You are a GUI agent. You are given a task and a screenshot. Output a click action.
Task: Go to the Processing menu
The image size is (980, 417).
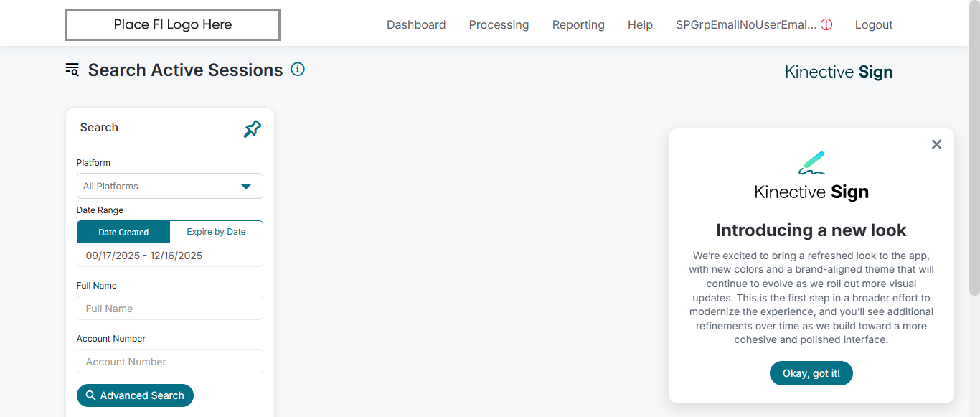[499, 24]
